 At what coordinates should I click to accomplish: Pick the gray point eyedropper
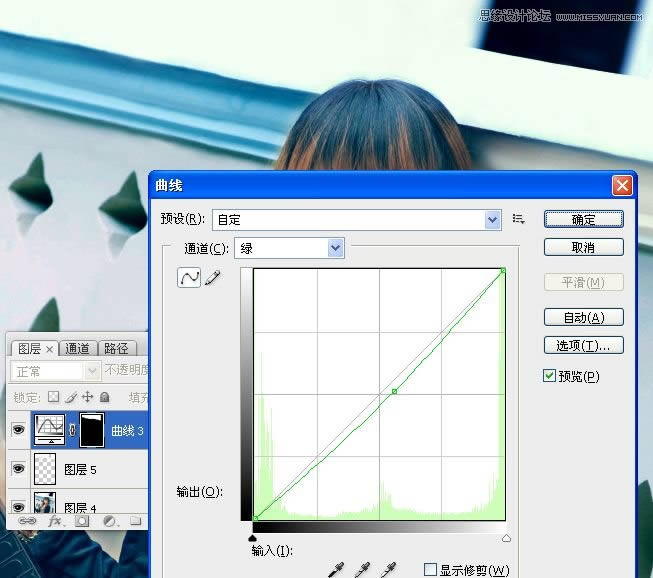pos(363,570)
